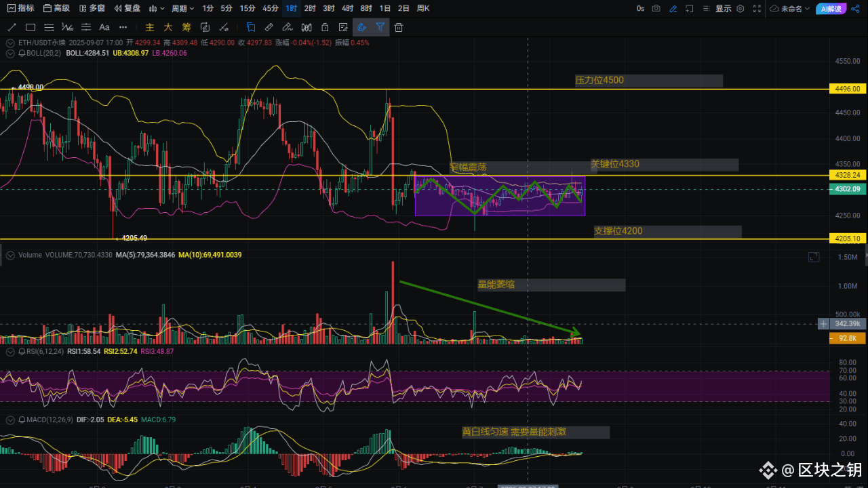Open the 指标 indicators menu
Viewport: 868px width, 488px height.
[20, 8]
